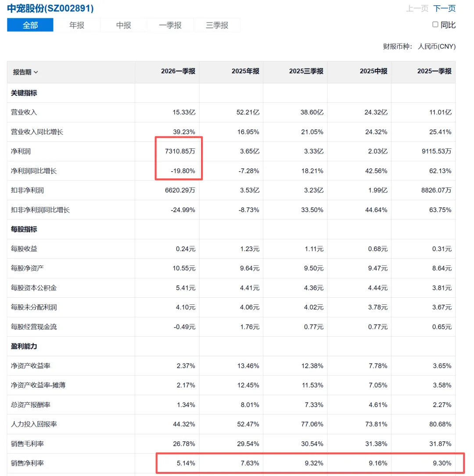The width and height of the screenshot is (474, 476).
Task: Click the 销售毛利率 row label
Action: tap(27, 444)
